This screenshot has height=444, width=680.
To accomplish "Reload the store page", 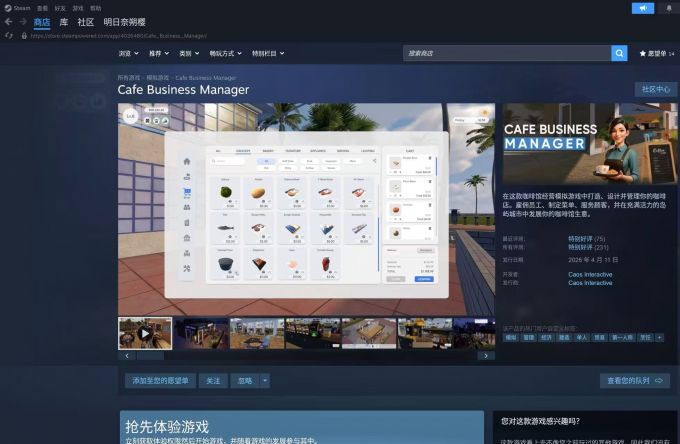I will [x=9, y=36].
